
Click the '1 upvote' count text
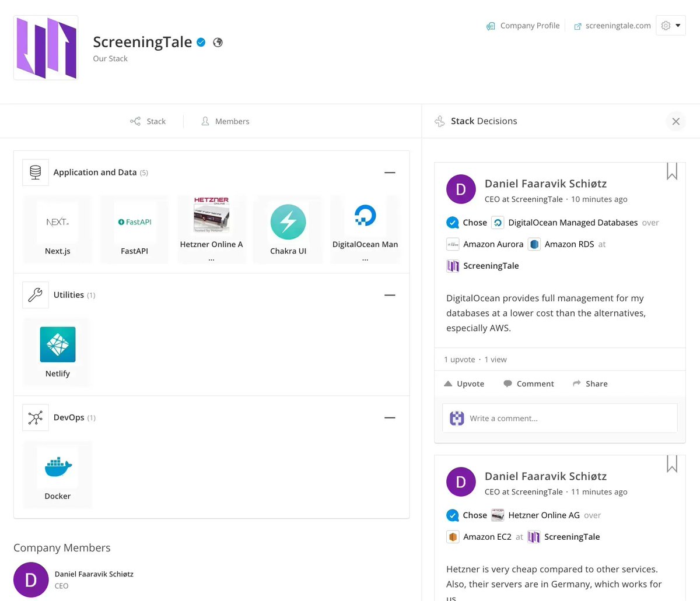tap(460, 360)
